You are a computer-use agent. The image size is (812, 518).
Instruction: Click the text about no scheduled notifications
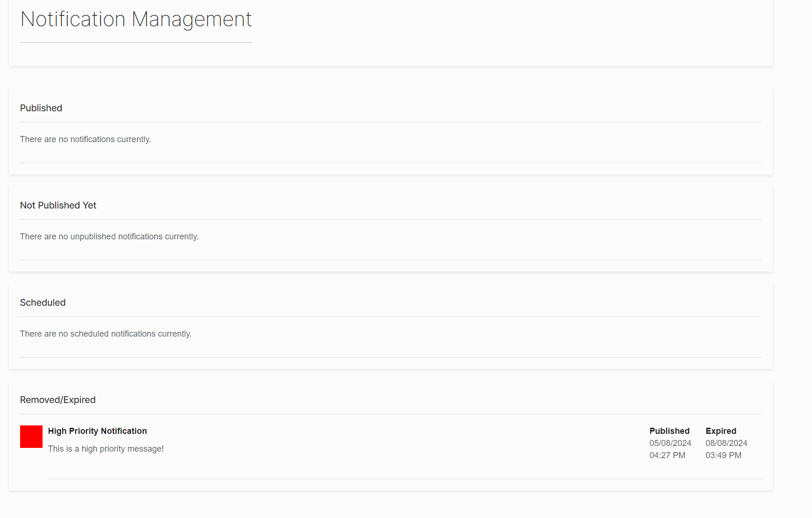pyautogui.click(x=105, y=333)
